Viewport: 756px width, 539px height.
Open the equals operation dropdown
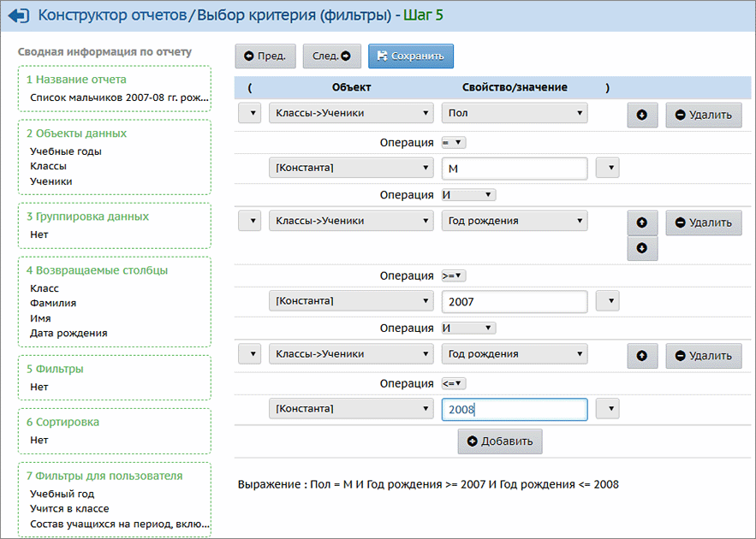point(453,142)
